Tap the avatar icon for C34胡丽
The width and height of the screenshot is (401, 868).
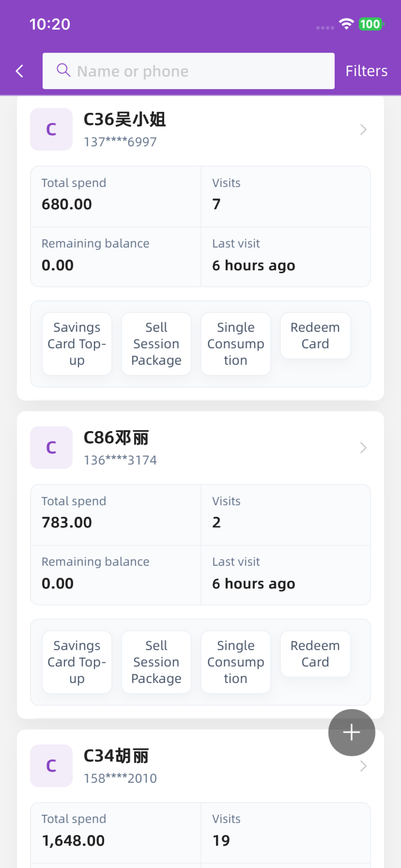(51, 766)
